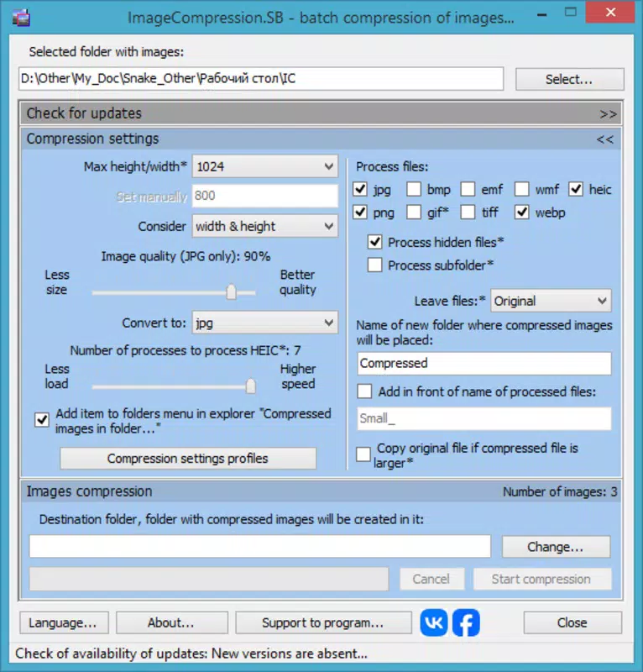This screenshot has width=643, height=672.
Task: Click the selected folder path field
Action: 261,79
